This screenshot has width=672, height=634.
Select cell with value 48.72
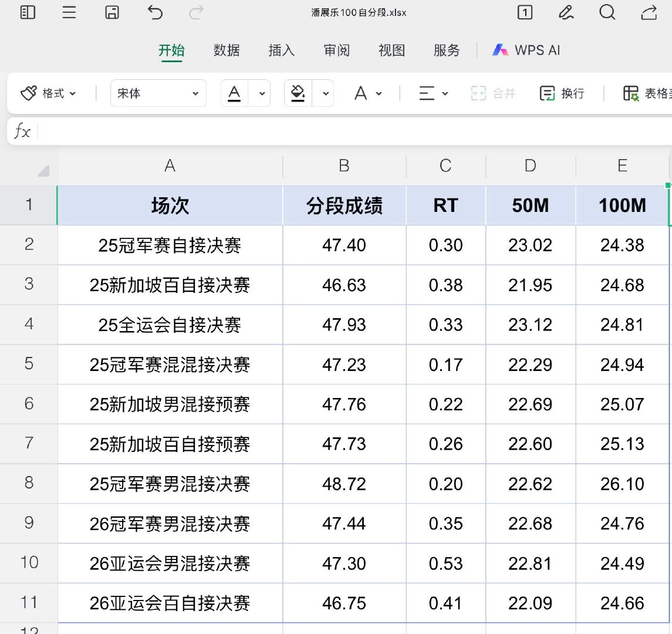(344, 484)
